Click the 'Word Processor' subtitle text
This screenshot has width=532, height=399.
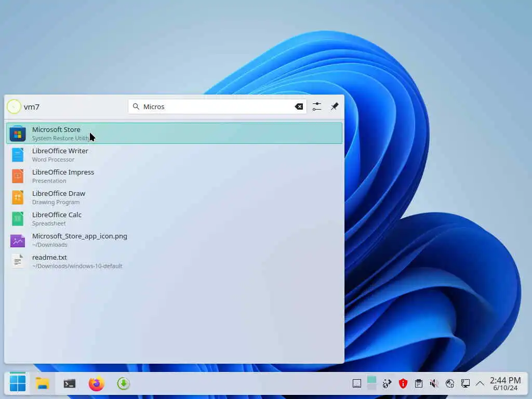[54, 159]
